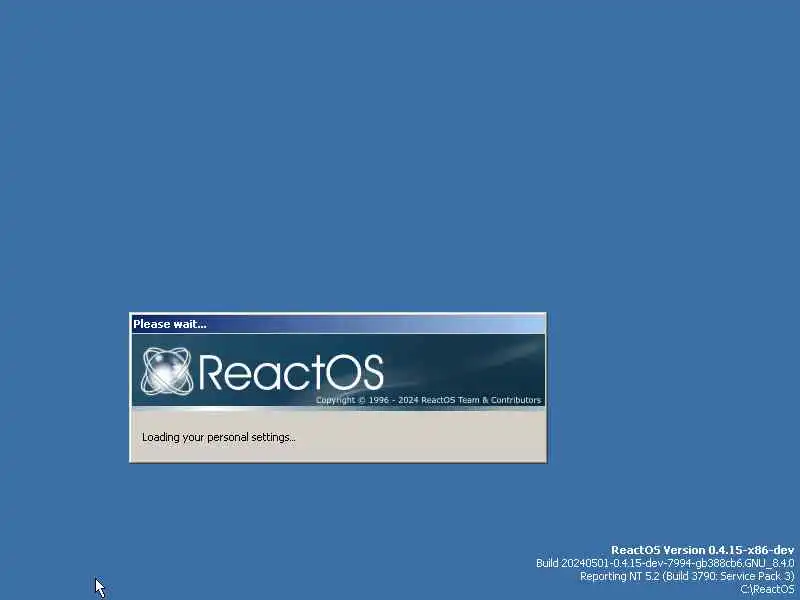Screen dimensions: 800x600
Task: Click the Build 20240501-0.4.15-dev-7994 line
Action: (x=665, y=563)
